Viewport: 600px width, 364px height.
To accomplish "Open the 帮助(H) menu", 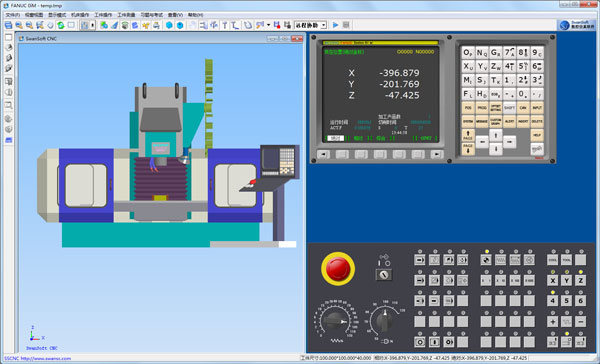I will pyautogui.click(x=196, y=15).
